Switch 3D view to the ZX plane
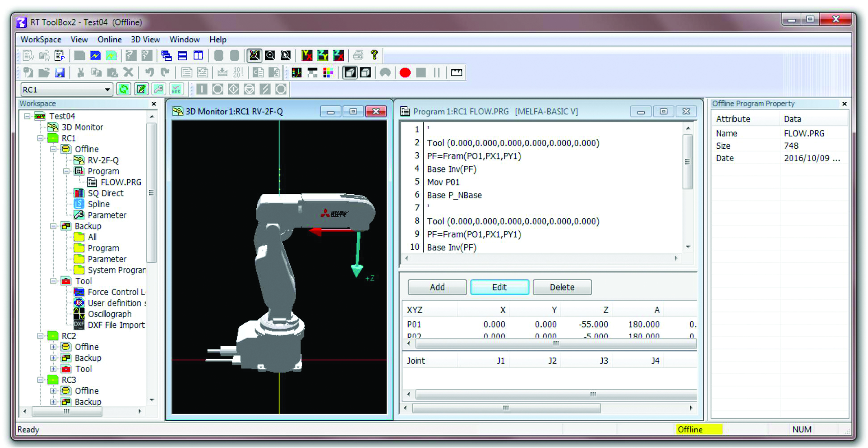The height and width of the screenshot is (448, 868). click(338, 55)
